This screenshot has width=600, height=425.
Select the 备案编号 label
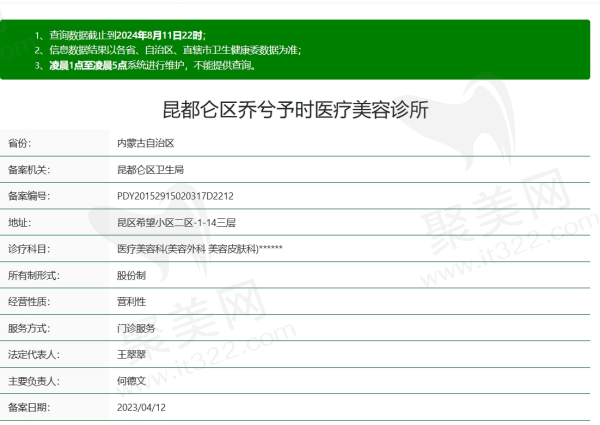[x=29, y=196]
